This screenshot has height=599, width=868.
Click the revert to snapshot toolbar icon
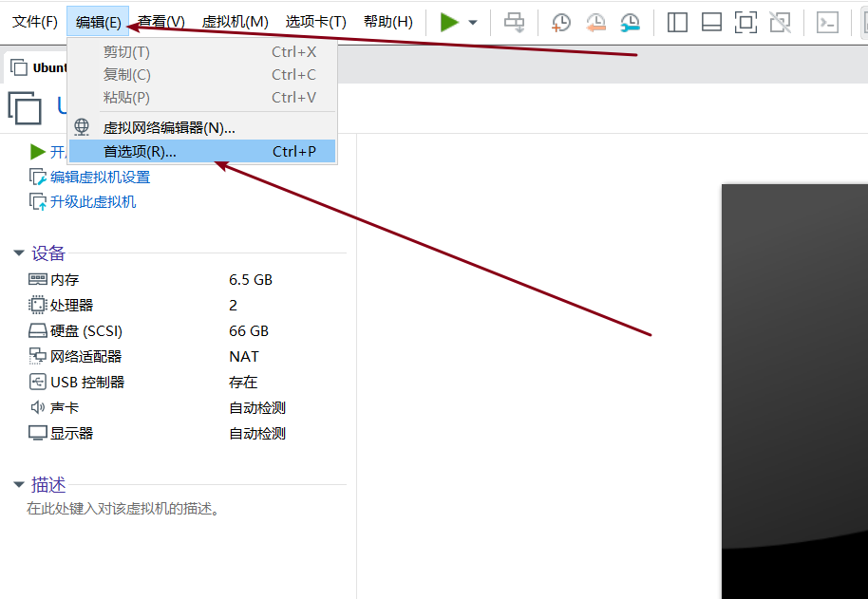(595, 22)
